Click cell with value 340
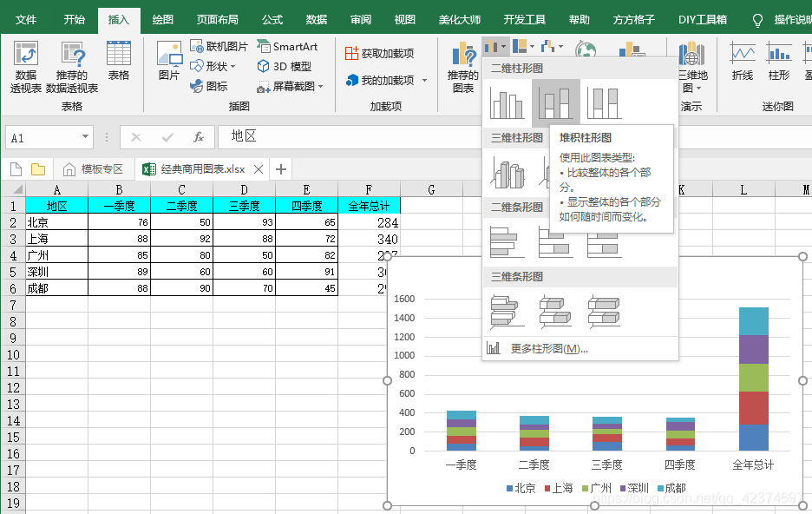The image size is (812, 514). 369,239
